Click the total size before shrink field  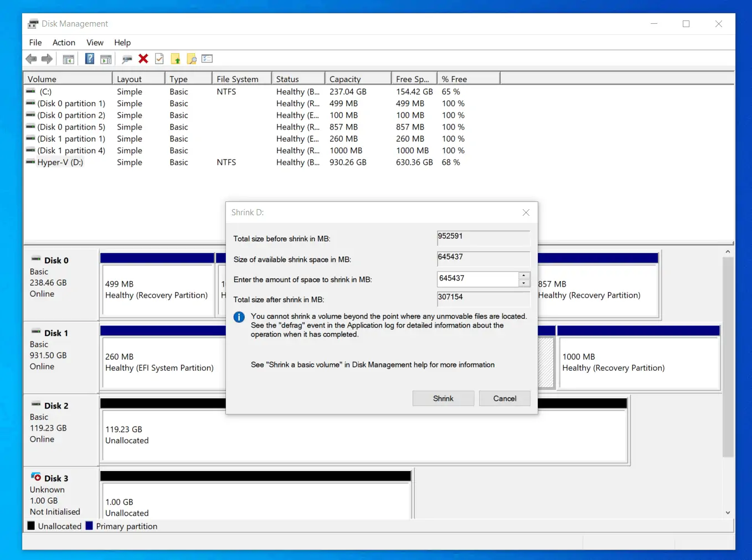pos(483,238)
